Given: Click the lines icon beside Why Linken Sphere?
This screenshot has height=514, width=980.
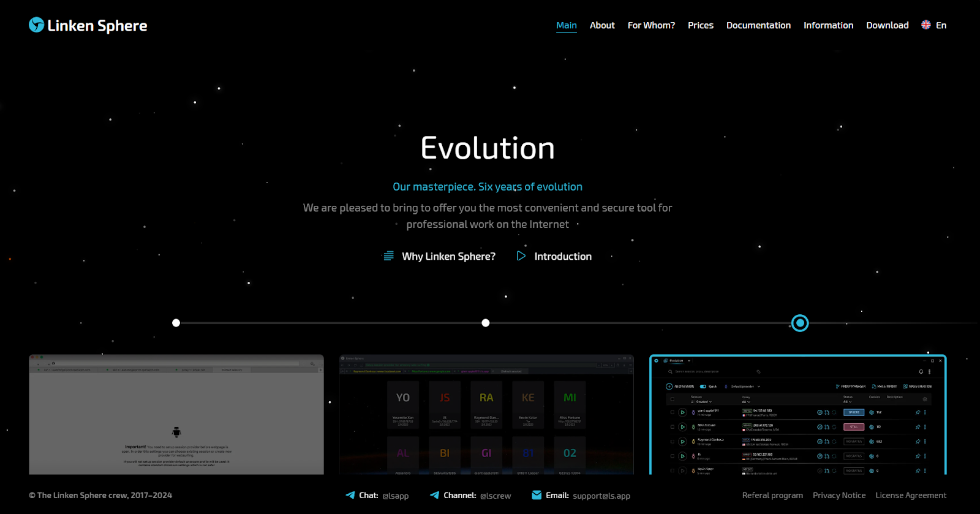Looking at the screenshot, I should tap(388, 256).
